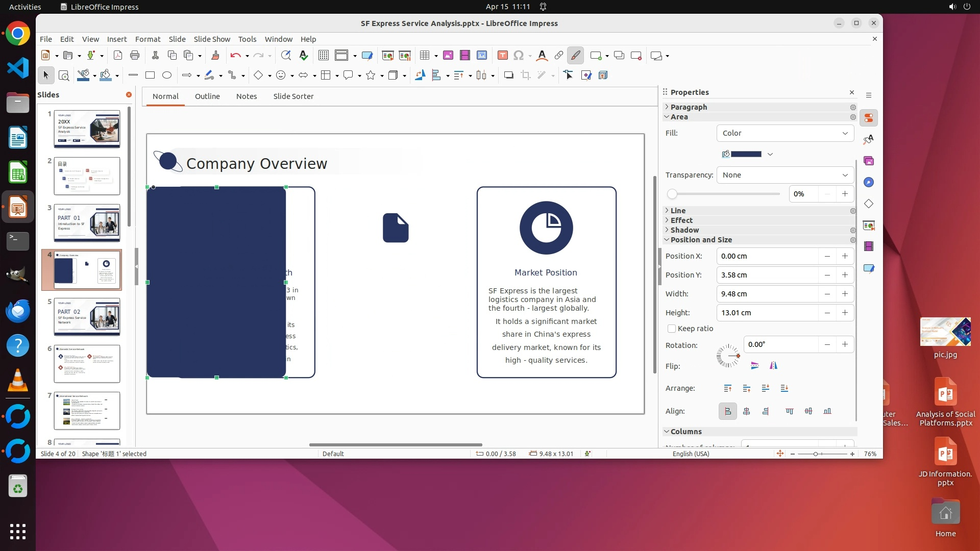Viewport: 980px width, 551px height.
Task: Select the slide 6 thumbnail
Action: click(87, 364)
